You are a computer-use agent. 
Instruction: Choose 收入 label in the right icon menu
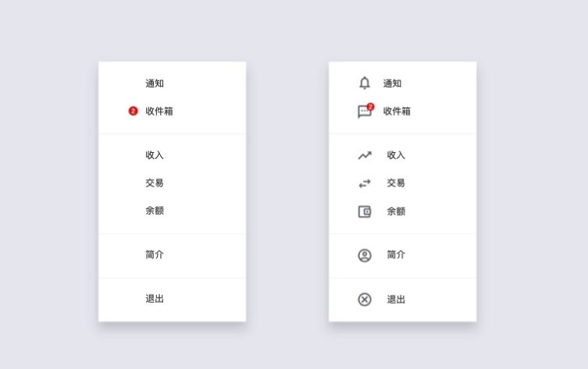click(396, 154)
